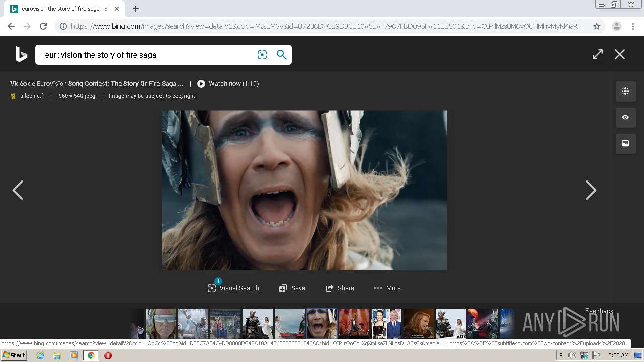Save the image to collection

(x=292, y=288)
